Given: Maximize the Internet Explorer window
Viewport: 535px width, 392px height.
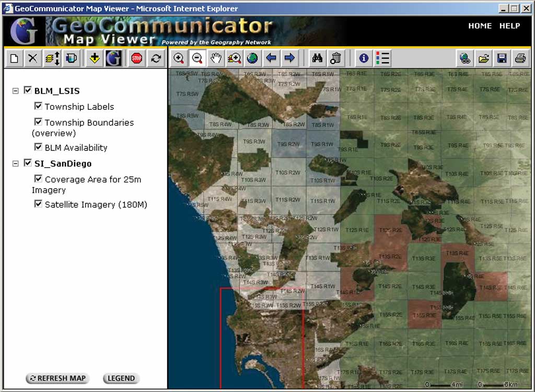Looking at the screenshot, I should tap(515, 8).
